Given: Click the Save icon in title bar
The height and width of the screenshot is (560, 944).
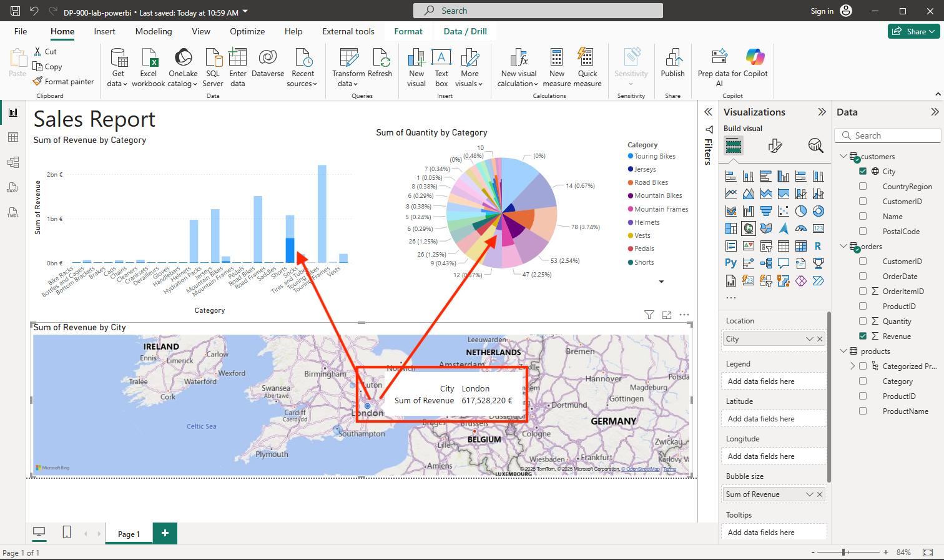Looking at the screenshot, I should [15, 11].
